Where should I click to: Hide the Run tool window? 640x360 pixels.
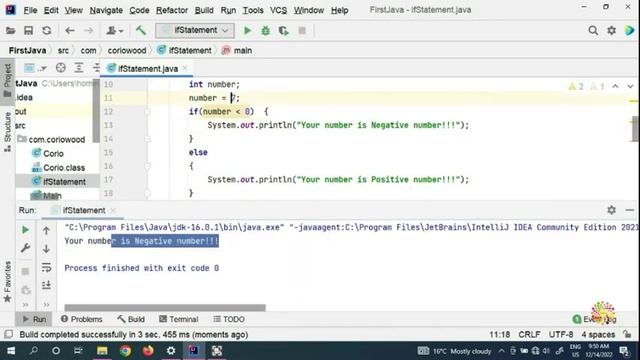click(x=629, y=210)
